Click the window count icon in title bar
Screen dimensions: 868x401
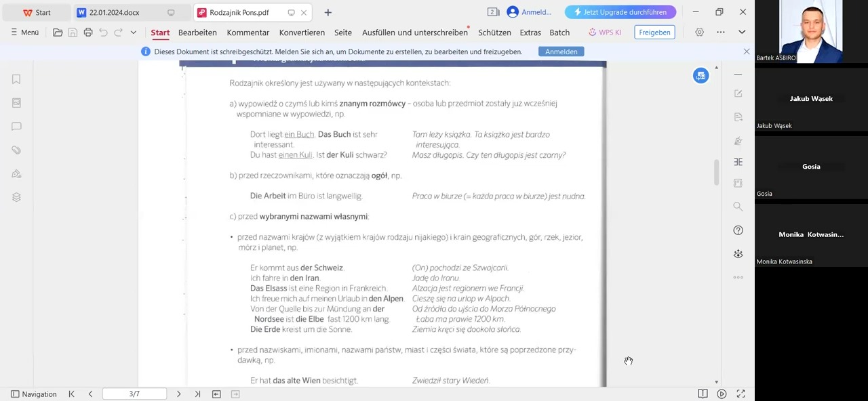[494, 12]
